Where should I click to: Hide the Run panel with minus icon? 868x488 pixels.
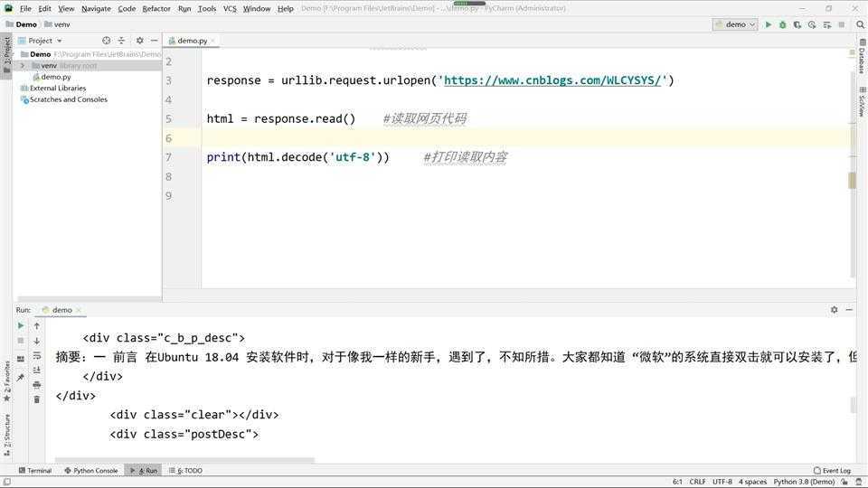pos(849,310)
